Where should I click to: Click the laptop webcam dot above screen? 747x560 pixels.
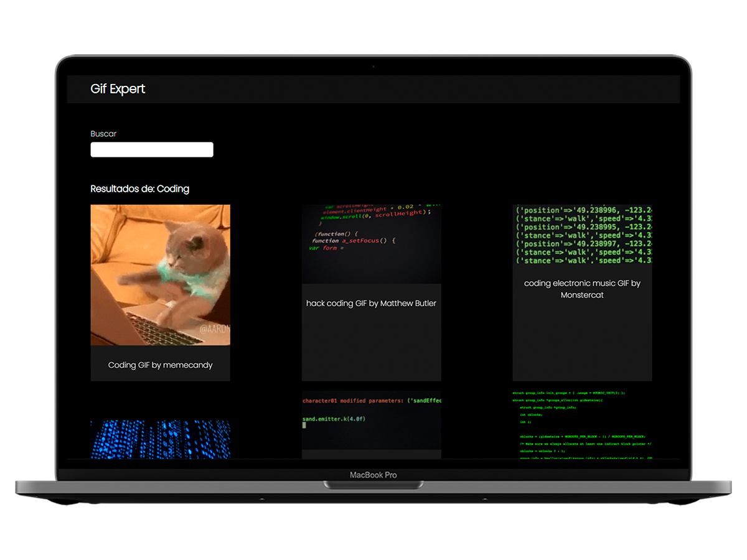pyautogui.click(x=374, y=66)
